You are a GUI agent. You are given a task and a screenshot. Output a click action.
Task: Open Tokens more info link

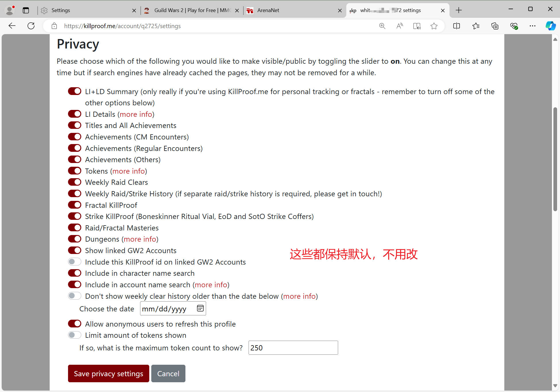129,171
